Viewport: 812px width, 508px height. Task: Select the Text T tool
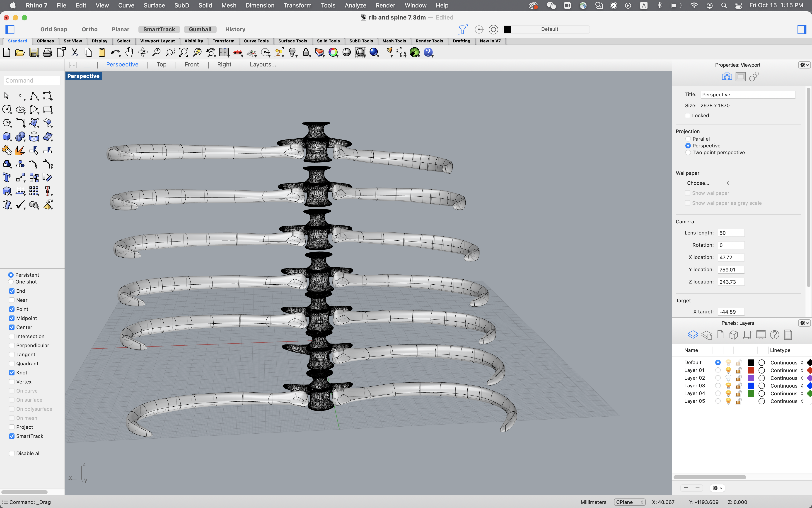coord(6,177)
